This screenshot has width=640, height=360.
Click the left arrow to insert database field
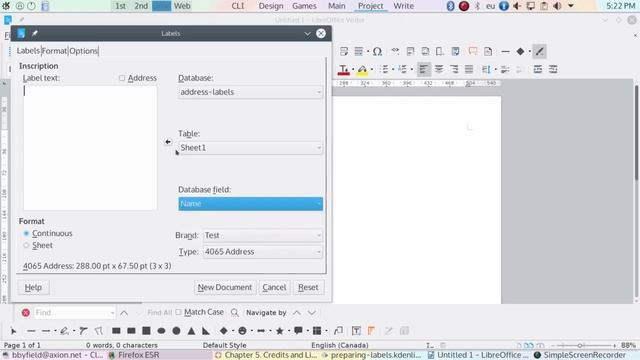168,142
